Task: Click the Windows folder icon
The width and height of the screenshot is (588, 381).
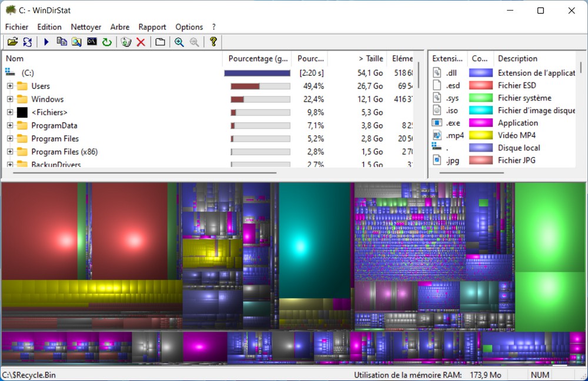Action: click(x=22, y=99)
